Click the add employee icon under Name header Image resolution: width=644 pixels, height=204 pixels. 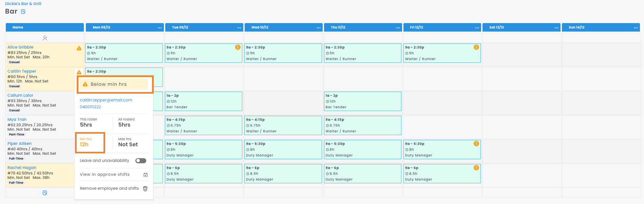pos(45,38)
